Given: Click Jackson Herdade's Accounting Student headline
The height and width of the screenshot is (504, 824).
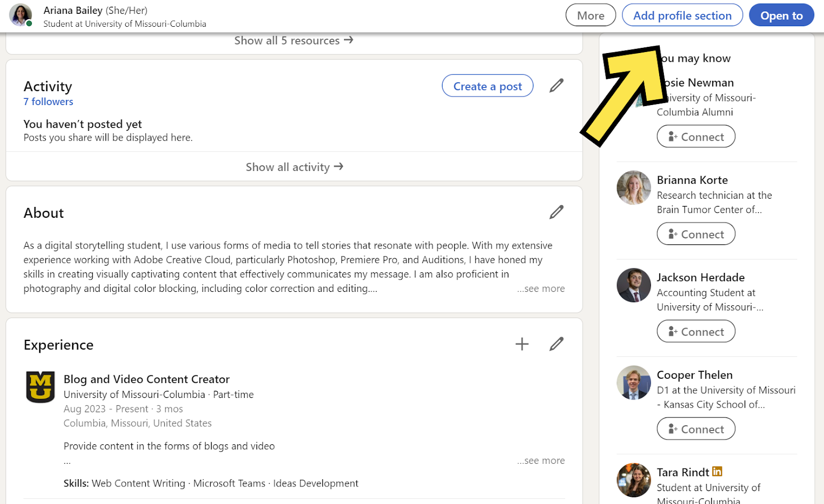Looking at the screenshot, I should [x=710, y=300].
